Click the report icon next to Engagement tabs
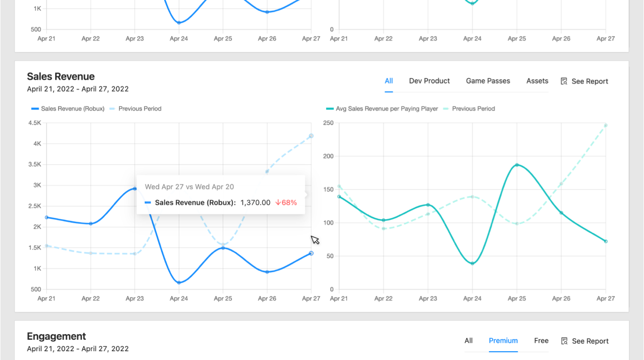644x360 pixels. (564, 341)
